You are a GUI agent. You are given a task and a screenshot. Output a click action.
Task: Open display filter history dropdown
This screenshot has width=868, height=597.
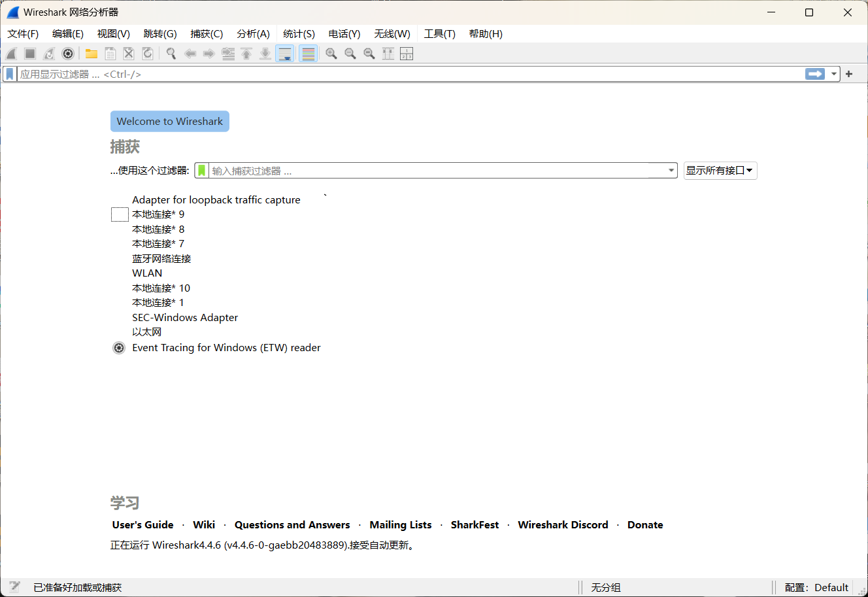point(834,74)
